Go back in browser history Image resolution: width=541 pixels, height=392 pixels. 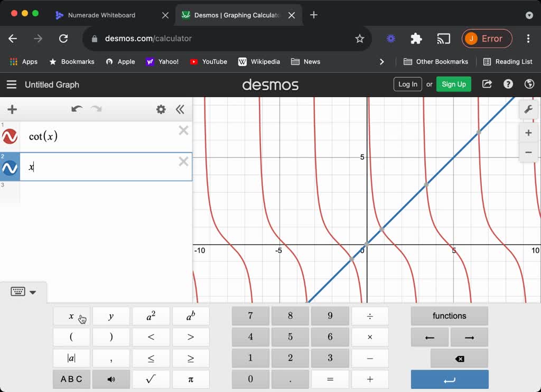tap(13, 39)
